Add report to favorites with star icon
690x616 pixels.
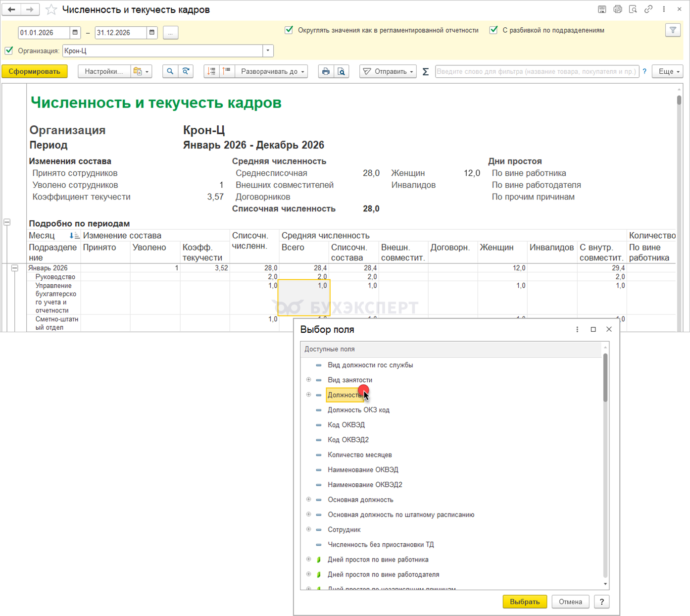point(51,9)
